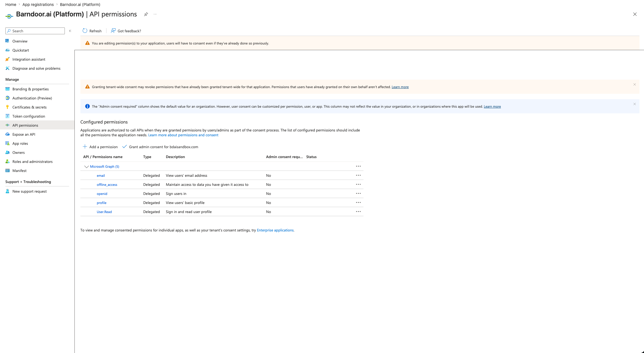Screen dimensions: 644x353
Task: Open the openid permission link
Action: click(x=102, y=194)
